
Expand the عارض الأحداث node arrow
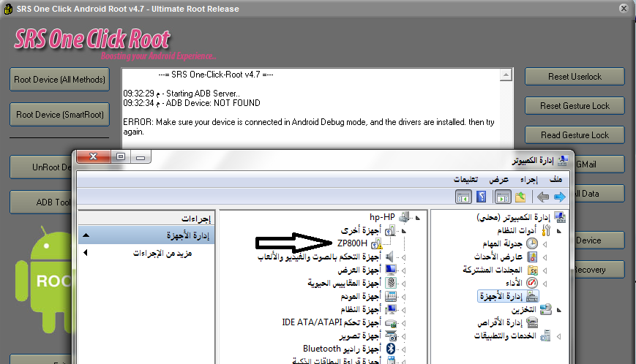tap(545, 257)
